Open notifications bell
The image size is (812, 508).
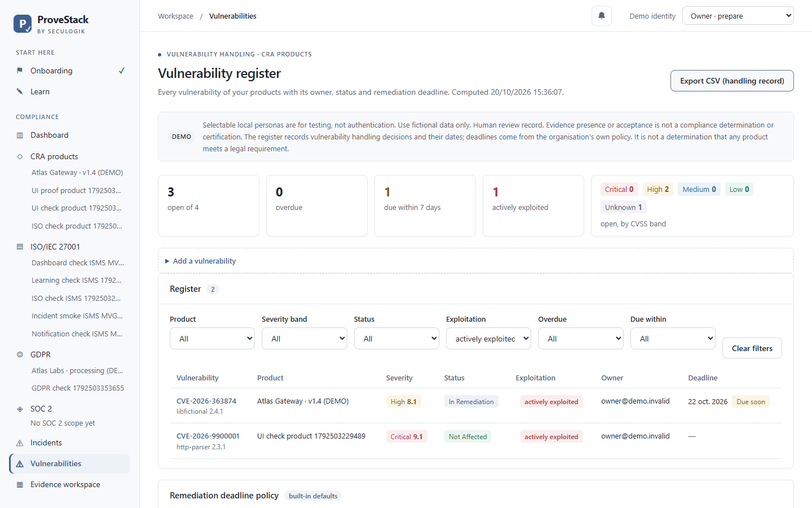(x=602, y=16)
